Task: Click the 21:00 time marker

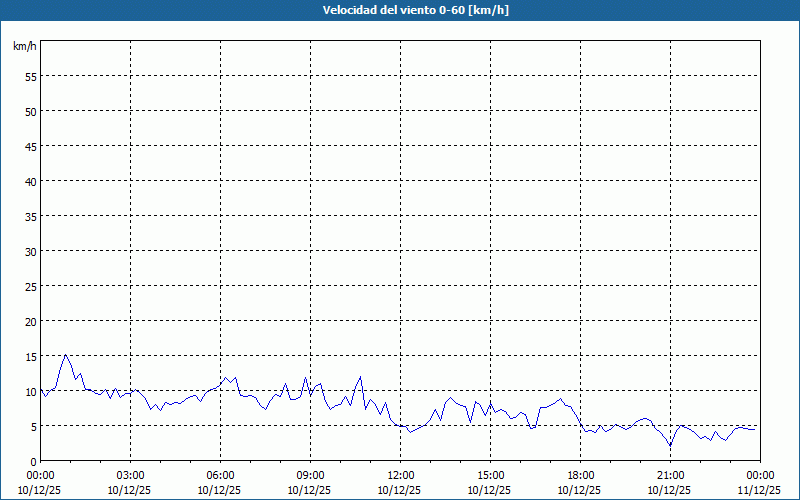Action: point(670,475)
